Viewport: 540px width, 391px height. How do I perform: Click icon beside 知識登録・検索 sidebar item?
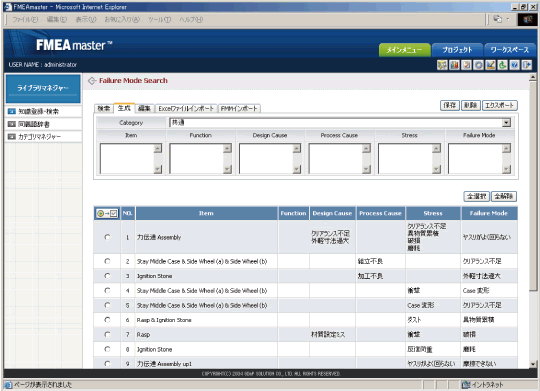12,111
